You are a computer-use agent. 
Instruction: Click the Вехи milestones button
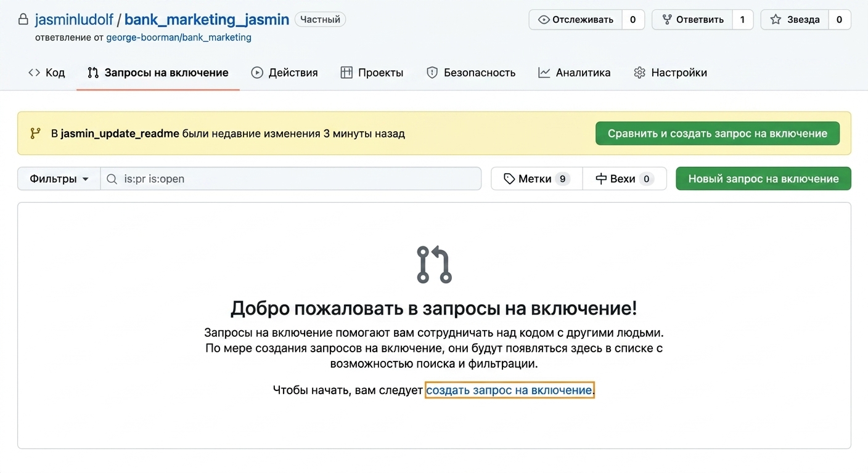tap(624, 179)
